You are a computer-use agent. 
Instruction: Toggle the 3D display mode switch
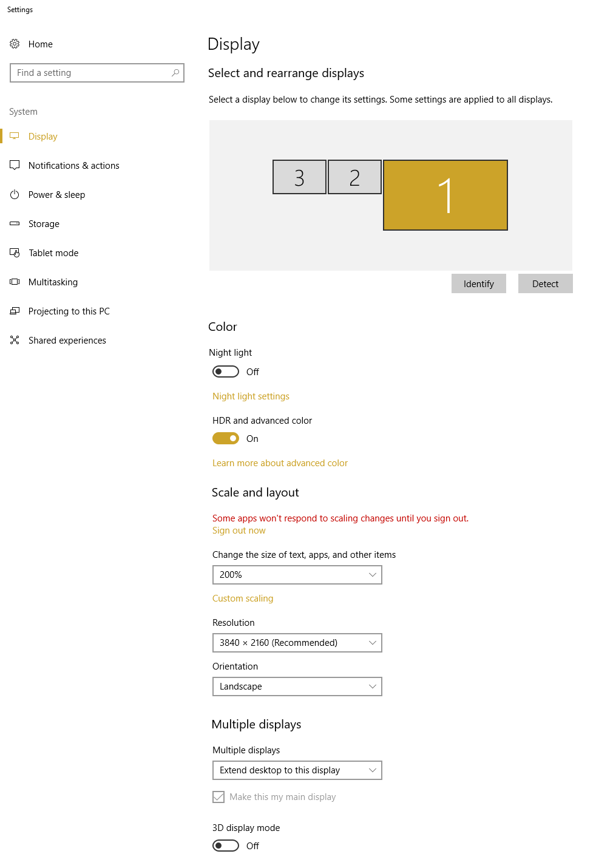(x=225, y=846)
